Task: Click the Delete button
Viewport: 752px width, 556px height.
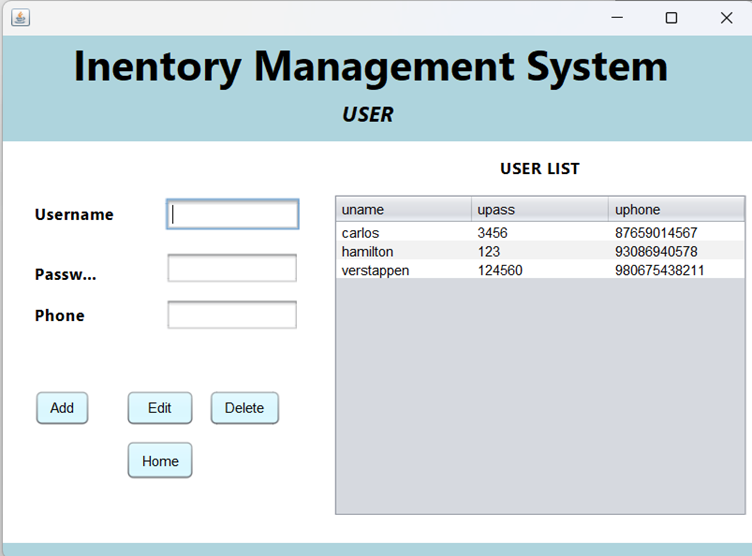Action: (x=245, y=408)
